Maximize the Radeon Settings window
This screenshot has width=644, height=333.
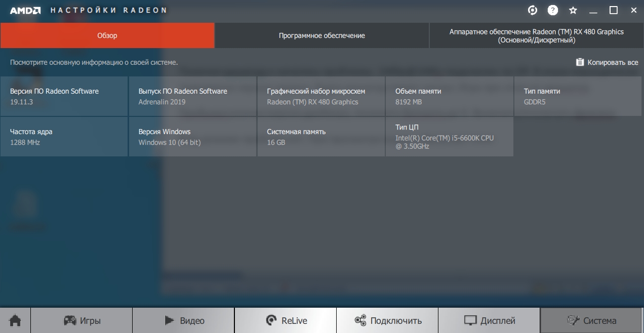pyautogui.click(x=614, y=10)
